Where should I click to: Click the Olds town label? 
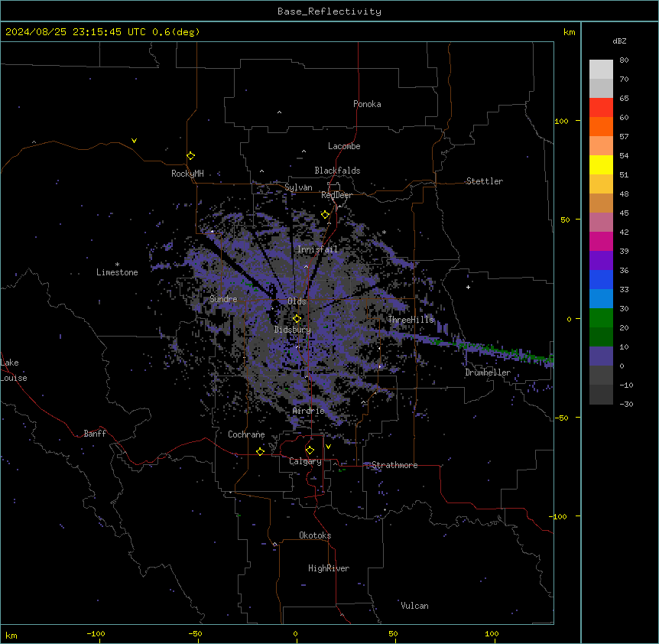tap(297, 301)
